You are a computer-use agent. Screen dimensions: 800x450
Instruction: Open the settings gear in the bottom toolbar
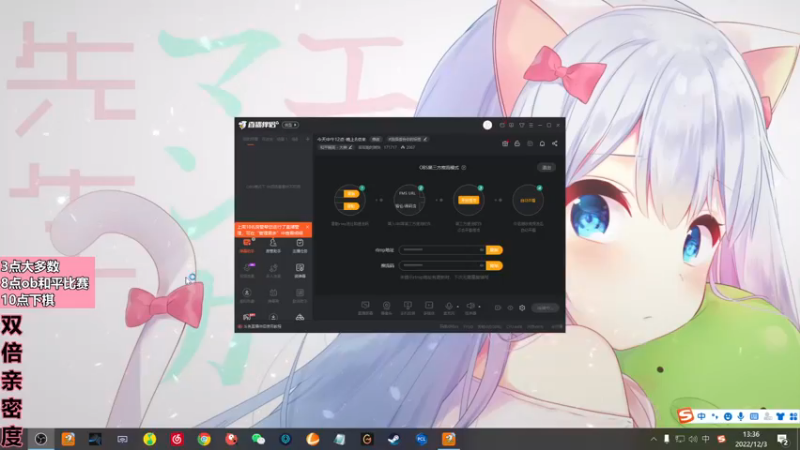tap(522, 308)
